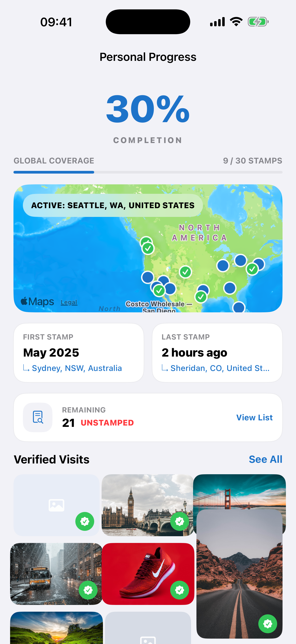Tap verified badge on Big Ben photo
296x644 pixels.
point(179,521)
